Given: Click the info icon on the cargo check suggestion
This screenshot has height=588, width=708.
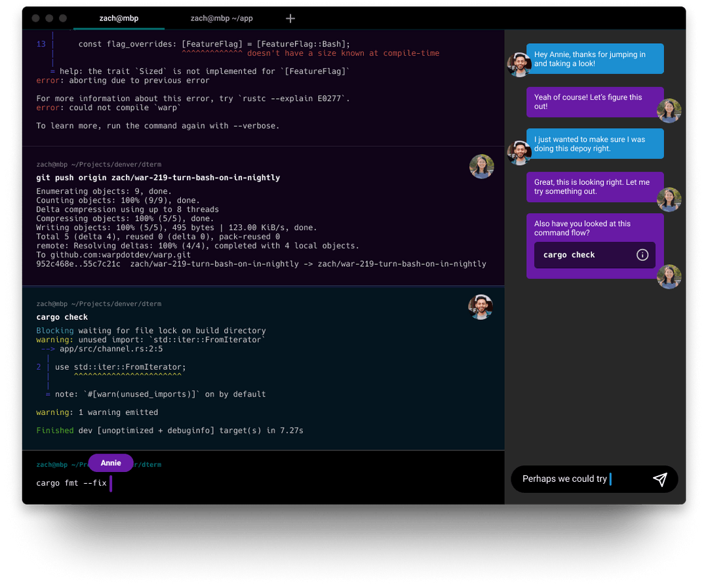Looking at the screenshot, I should pos(642,255).
